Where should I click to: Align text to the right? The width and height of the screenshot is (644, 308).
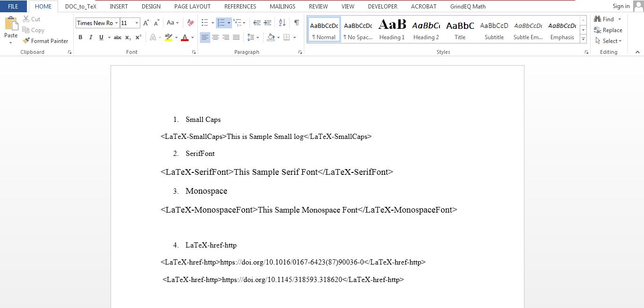226,37
